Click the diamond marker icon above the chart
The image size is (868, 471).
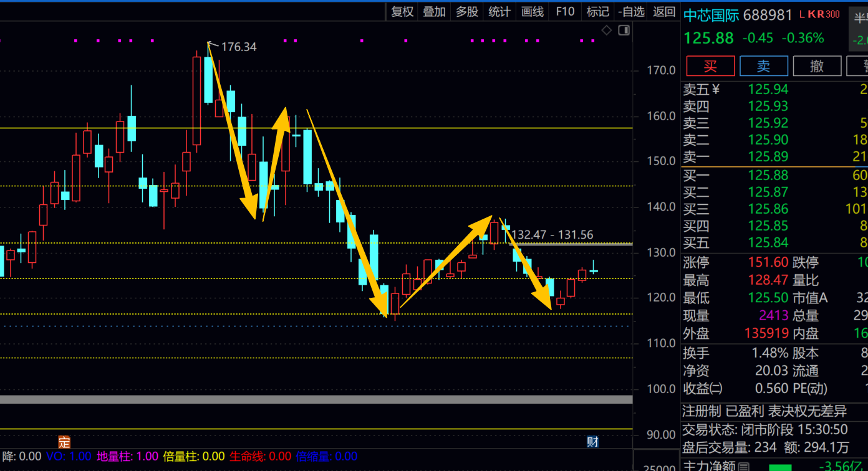tap(607, 30)
